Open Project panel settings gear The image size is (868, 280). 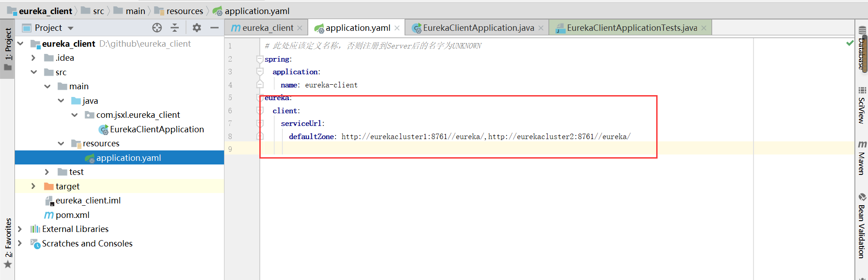(196, 28)
